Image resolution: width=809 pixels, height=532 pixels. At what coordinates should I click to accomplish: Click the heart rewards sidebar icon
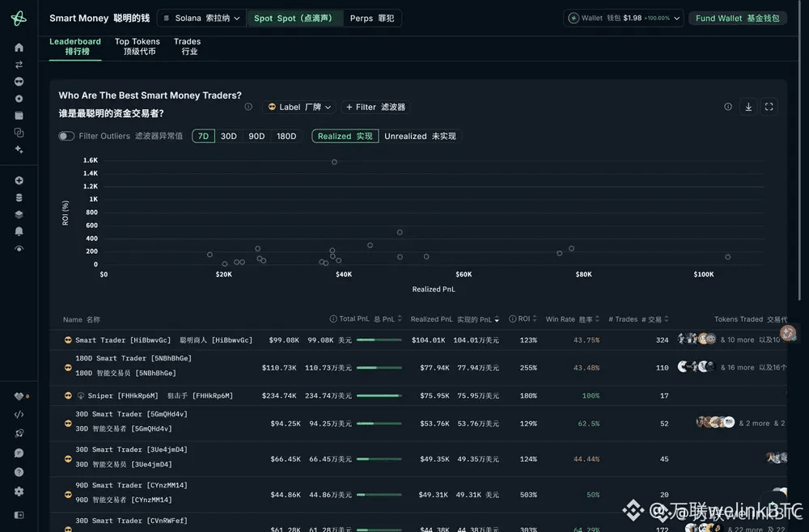(19, 396)
